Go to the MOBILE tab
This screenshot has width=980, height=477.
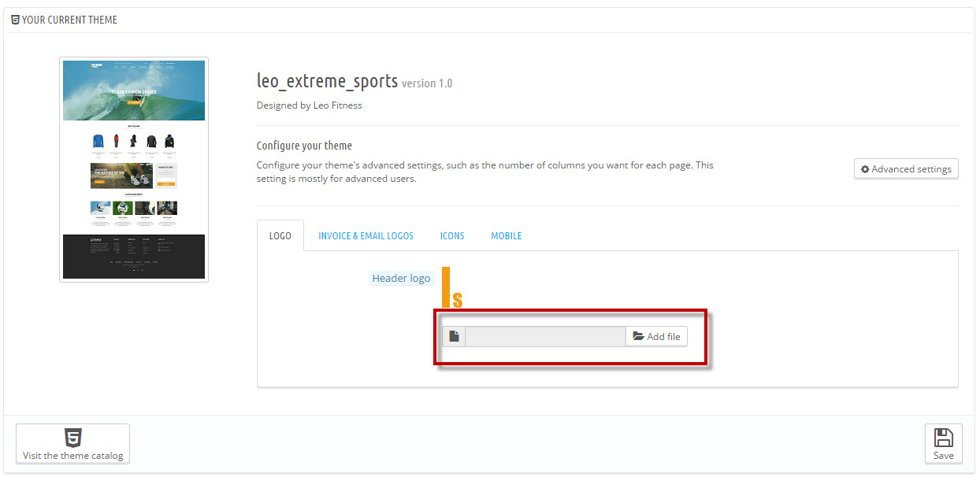tap(507, 236)
